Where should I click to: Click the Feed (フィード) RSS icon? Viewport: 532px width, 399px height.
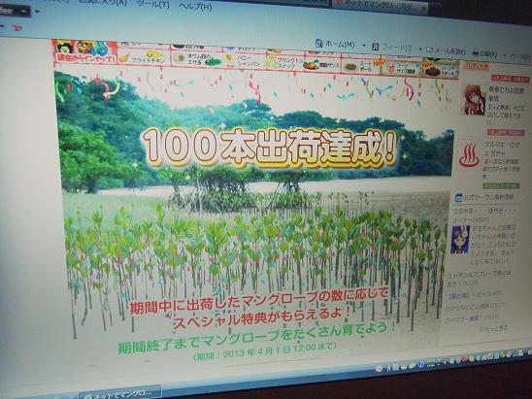point(376,47)
